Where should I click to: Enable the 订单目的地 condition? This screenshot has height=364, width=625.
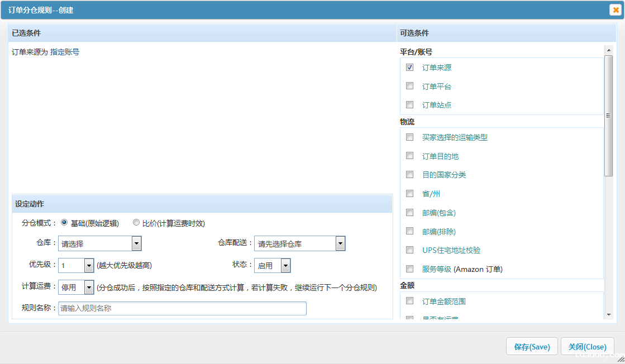[409, 156]
